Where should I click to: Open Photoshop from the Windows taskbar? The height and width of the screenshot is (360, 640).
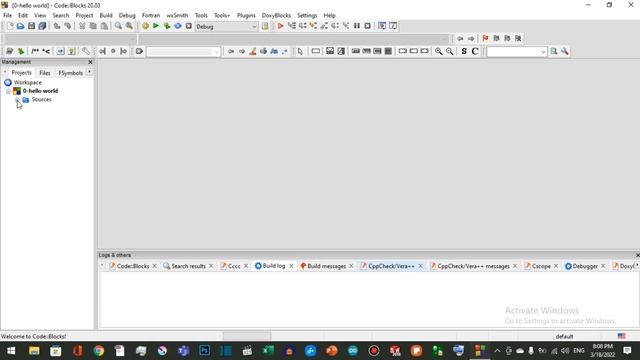click(204, 351)
